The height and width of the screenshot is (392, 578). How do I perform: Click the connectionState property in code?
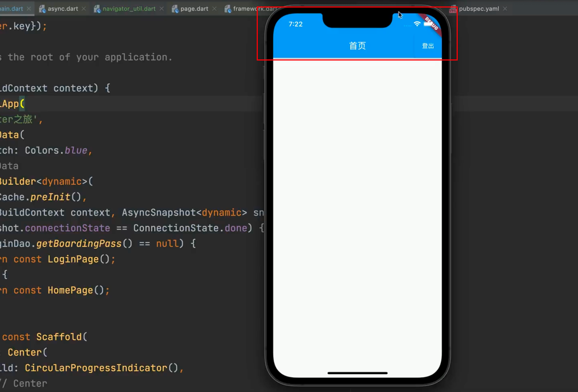[68, 228]
